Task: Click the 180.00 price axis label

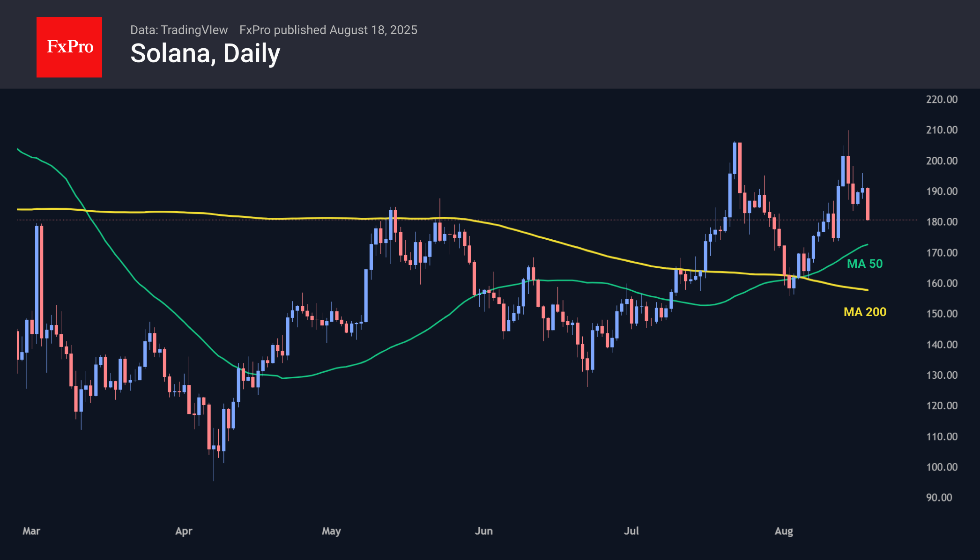Action: [x=942, y=222]
